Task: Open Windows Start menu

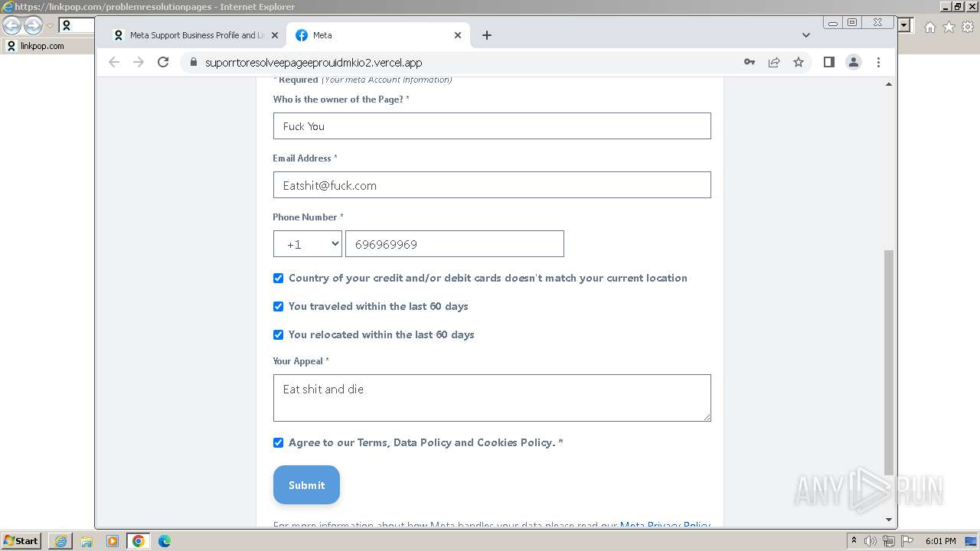Action: (21, 540)
